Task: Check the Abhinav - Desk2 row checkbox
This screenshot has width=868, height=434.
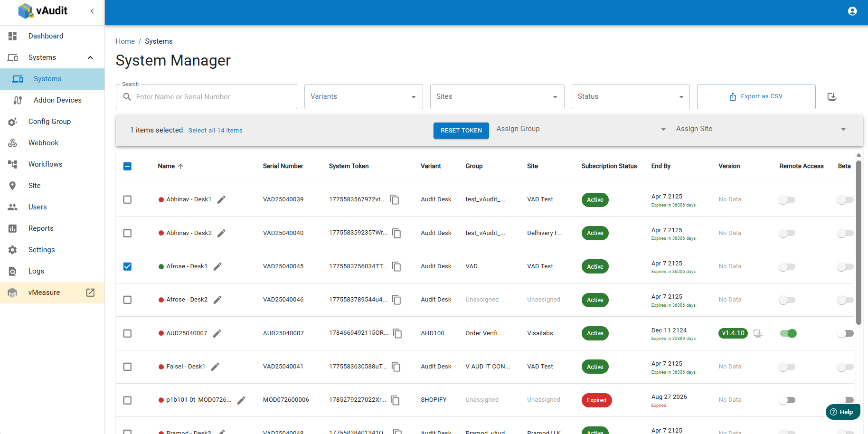Action: tap(127, 233)
